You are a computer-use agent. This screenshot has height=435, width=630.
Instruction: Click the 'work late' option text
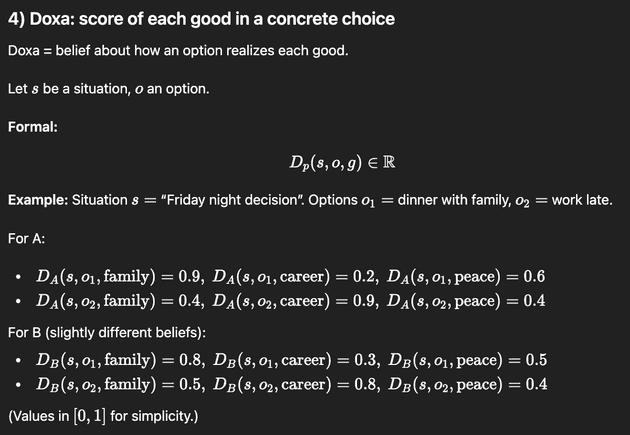582,200
